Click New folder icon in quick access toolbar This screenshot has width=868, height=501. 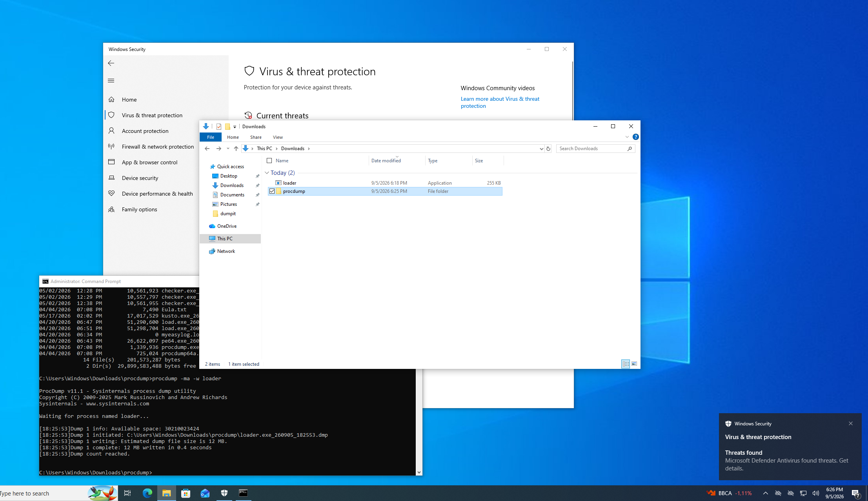click(x=227, y=126)
